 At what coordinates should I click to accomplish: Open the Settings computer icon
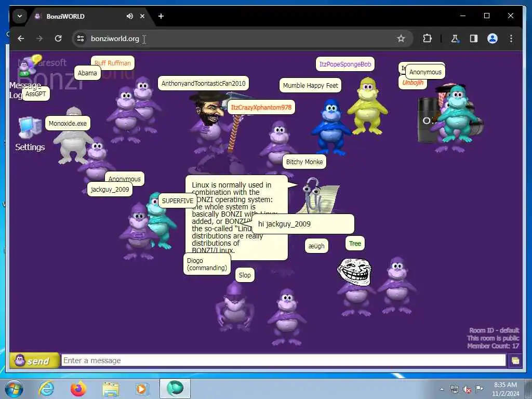click(x=30, y=128)
